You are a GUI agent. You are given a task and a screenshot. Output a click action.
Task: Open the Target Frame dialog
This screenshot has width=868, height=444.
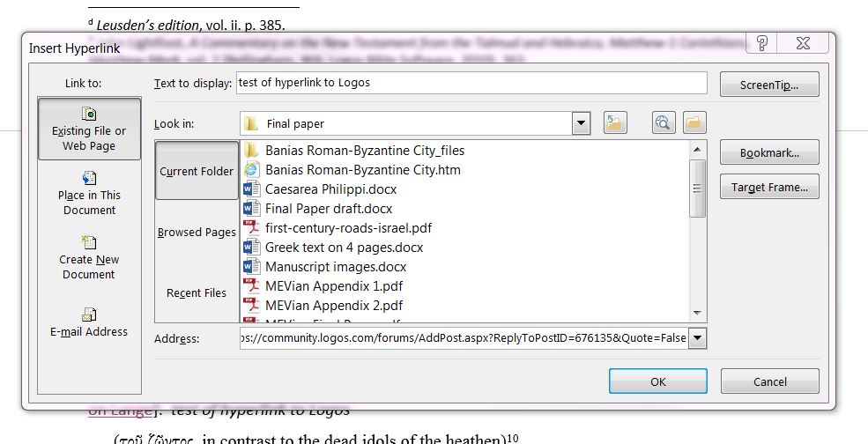(769, 187)
